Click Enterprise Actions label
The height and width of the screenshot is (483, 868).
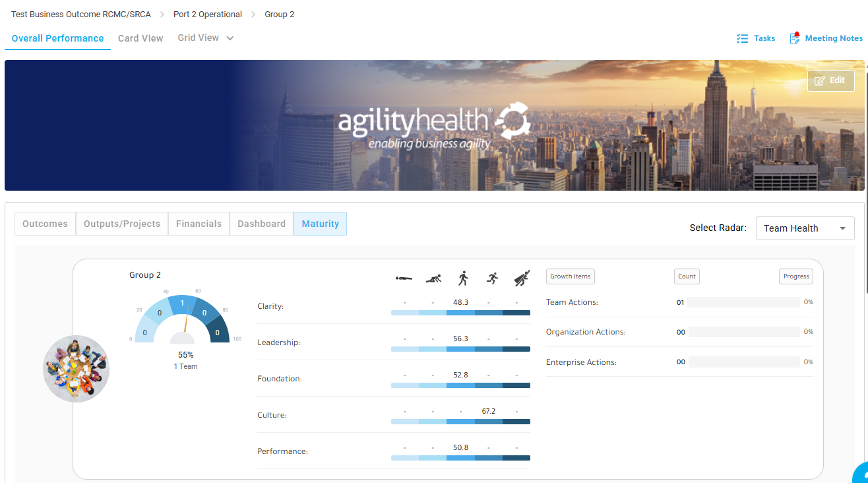(x=581, y=362)
